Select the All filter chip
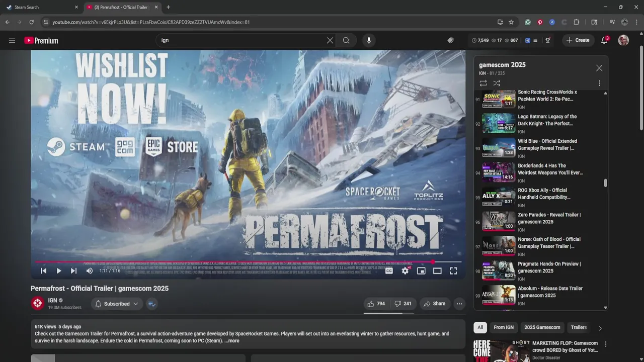The height and width of the screenshot is (362, 644). coord(480,327)
